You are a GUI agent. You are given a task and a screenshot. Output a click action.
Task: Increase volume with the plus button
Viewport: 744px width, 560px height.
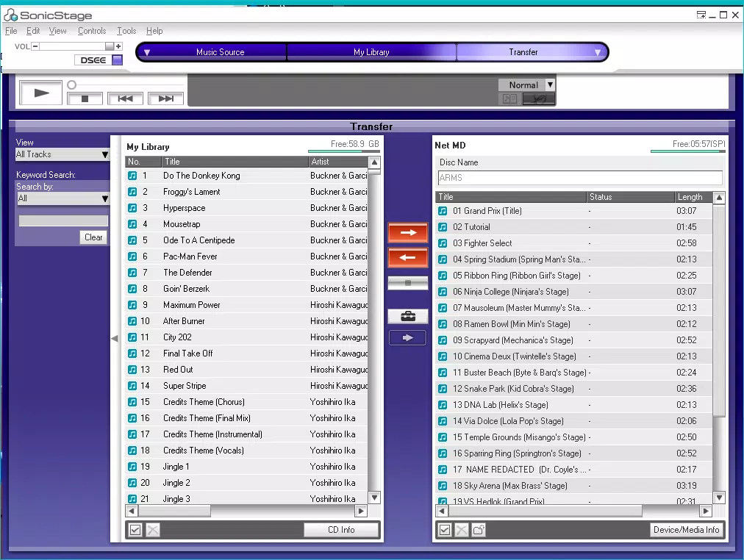click(118, 46)
